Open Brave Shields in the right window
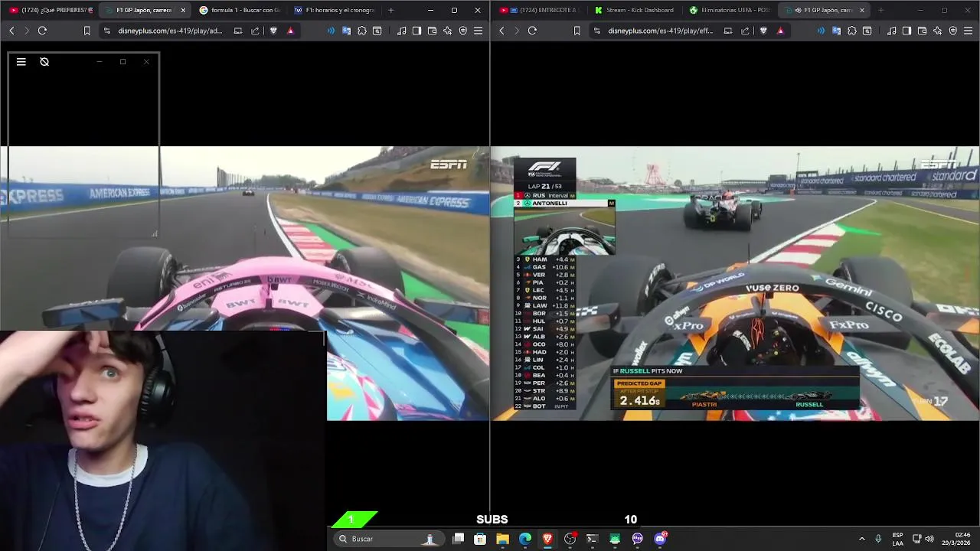Viewport: 980px width, 551px height. 763,31
